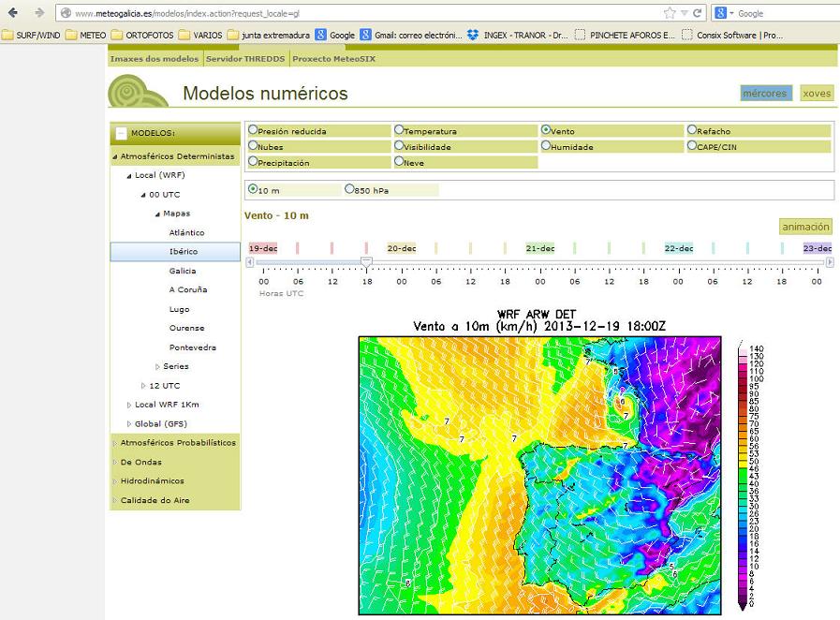This screenshot has width=840, height=620.
Task: Open the Proxecto MeteoSIX tab
Action: tap(333, 59)
